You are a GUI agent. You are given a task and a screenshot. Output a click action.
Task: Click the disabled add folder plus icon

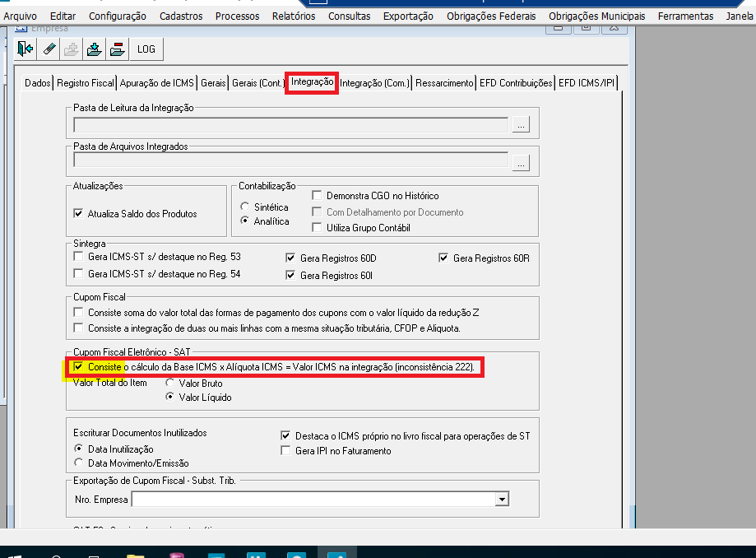pyautogui.click(x=72, y=49)
